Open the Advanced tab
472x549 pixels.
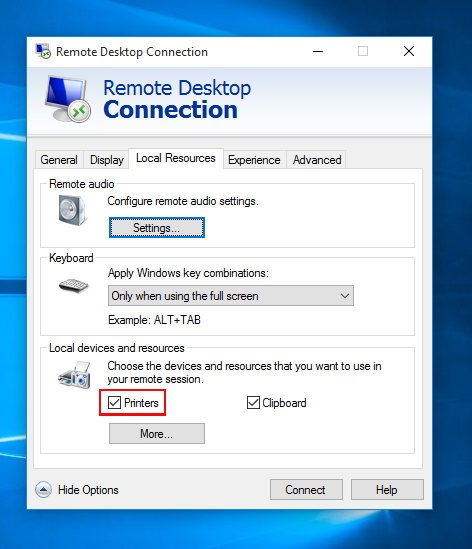(x=317, y=160)
